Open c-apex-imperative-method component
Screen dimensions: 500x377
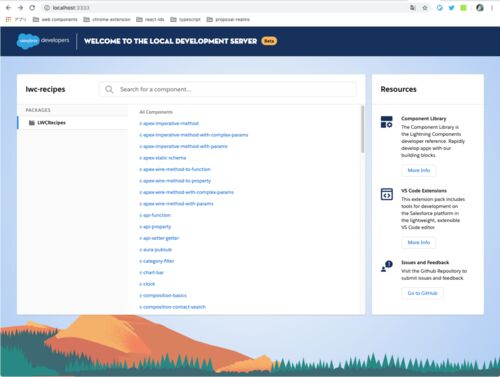(x=169, y=123)
